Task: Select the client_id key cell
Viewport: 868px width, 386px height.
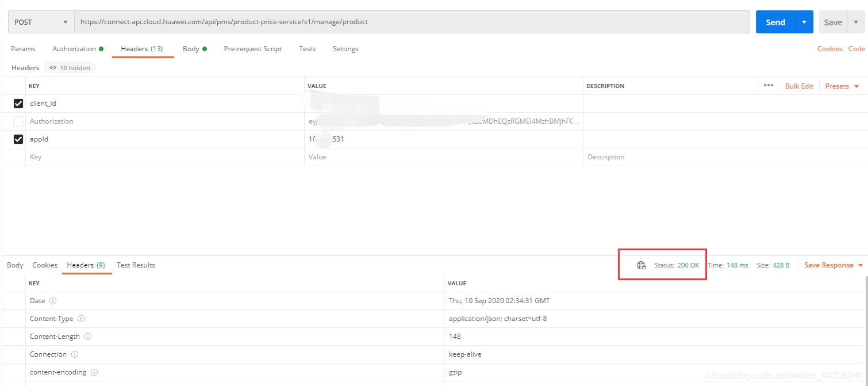Action: tap(165, 104)
